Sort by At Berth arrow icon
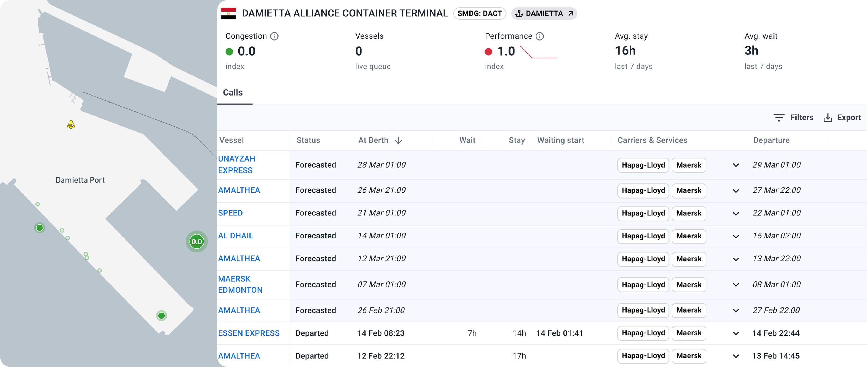Image resolution: width=868 pixels, height=367 pixels. pos(398,140)
